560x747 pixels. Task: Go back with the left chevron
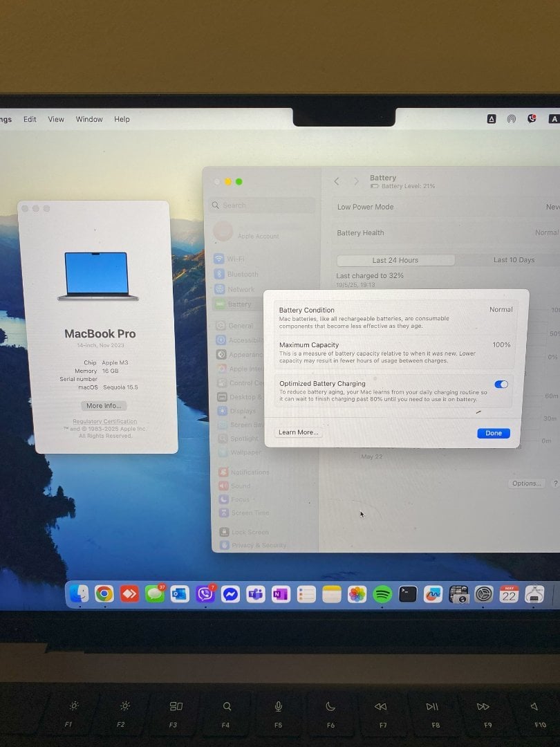pos(337,181)
